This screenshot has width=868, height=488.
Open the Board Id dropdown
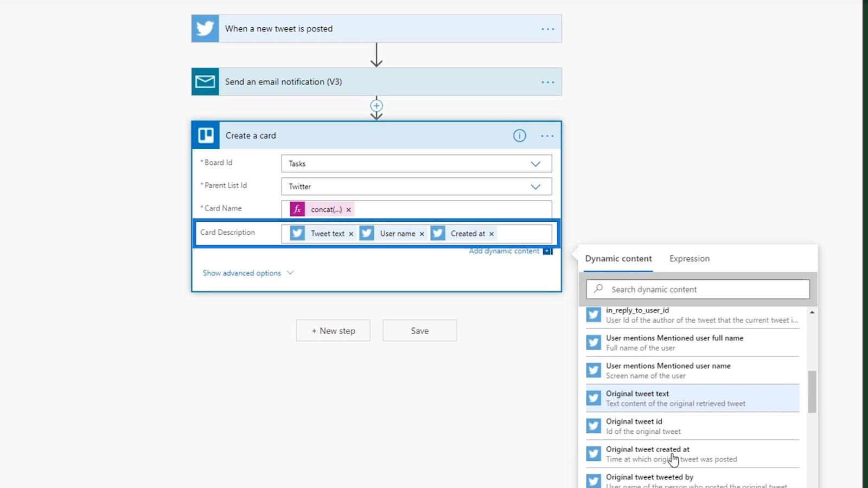pos(416,164)
